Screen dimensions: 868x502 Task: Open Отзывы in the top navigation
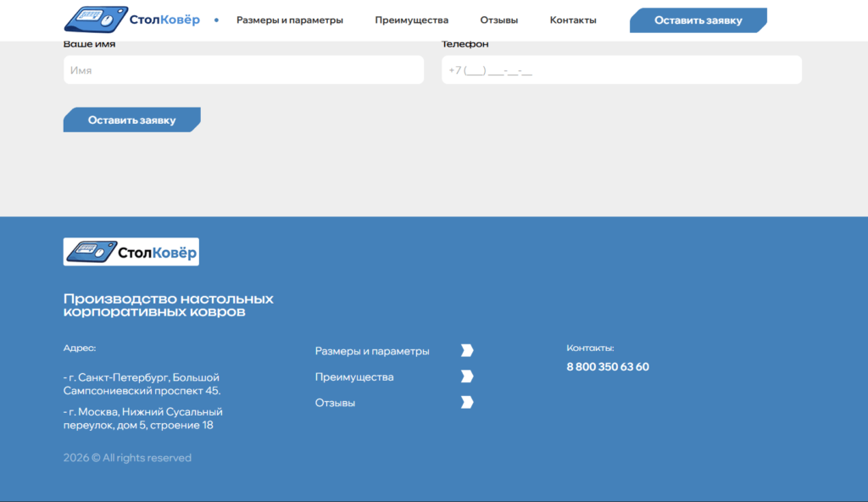[x=498, y=20]
